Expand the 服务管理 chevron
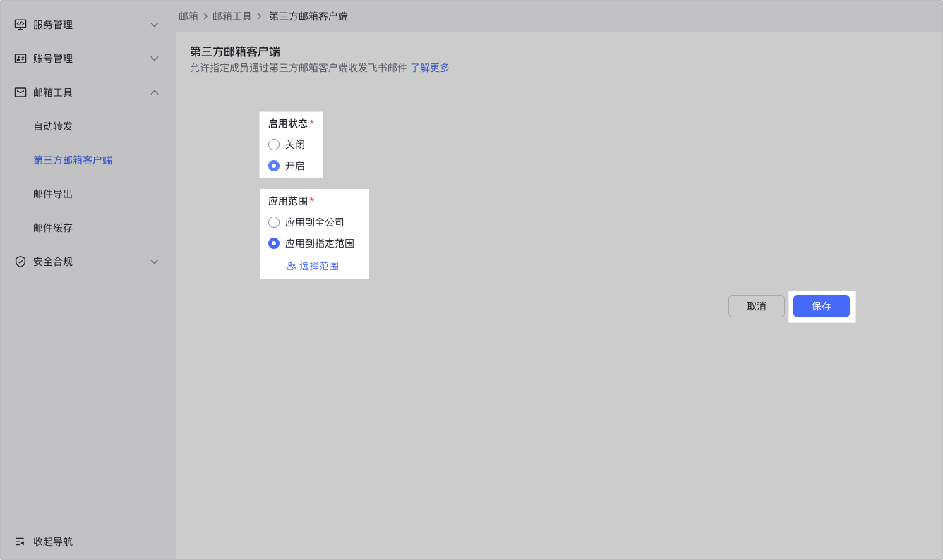The height and width of the screenshot is (560, 943). pyautogui.click(x=155, y=25)
